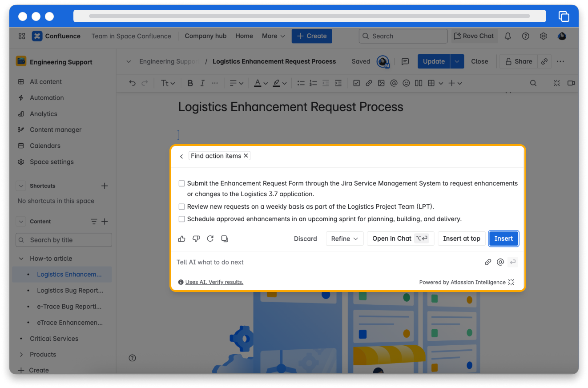Viewport: 588px width, 388px height.
Task: Open the table options dropdown arrow
Action: [441, 83]
